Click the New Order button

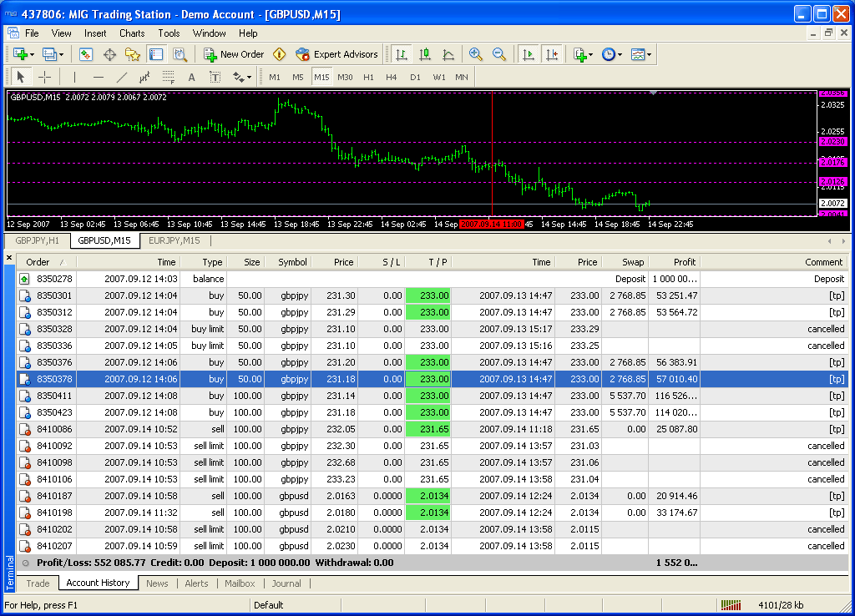(x=234, y=54)
